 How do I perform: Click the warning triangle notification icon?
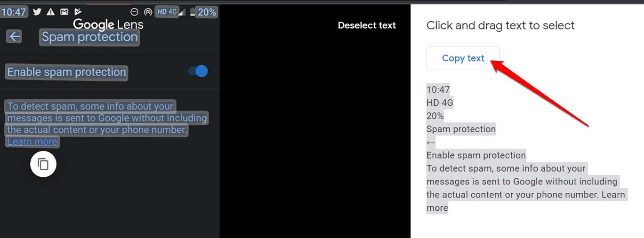click(50, 12)
